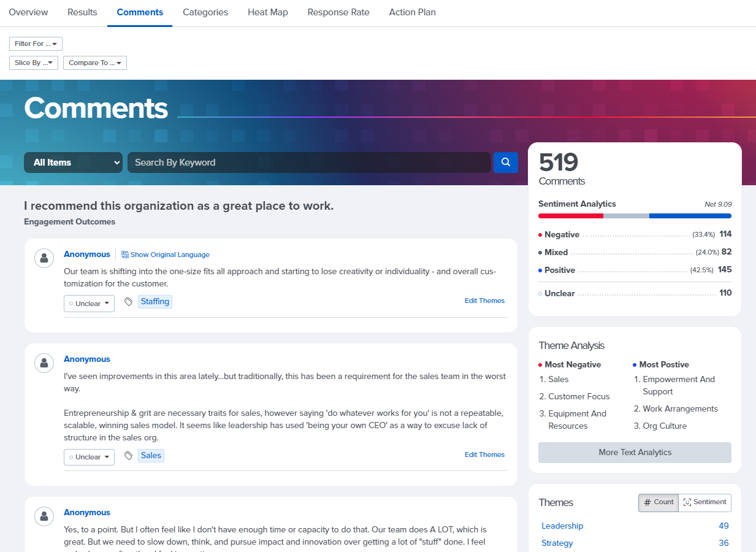The image size is (756, 552).
Task: Click Customer Focus in Most Negative list
Action: pyautogui.click(x=579, y=396)
